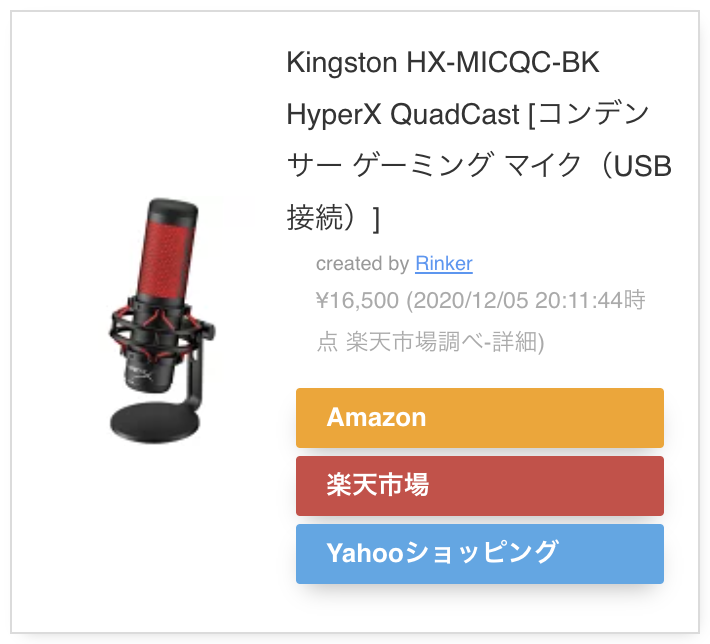Open the Yahooショッピング blue button

pyautogui.click(x=480, y=554)
